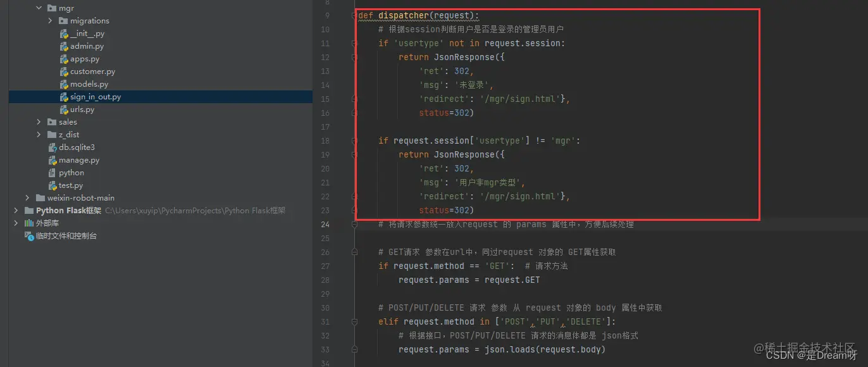Expand the z_dist folder arrow

(39, 135)
